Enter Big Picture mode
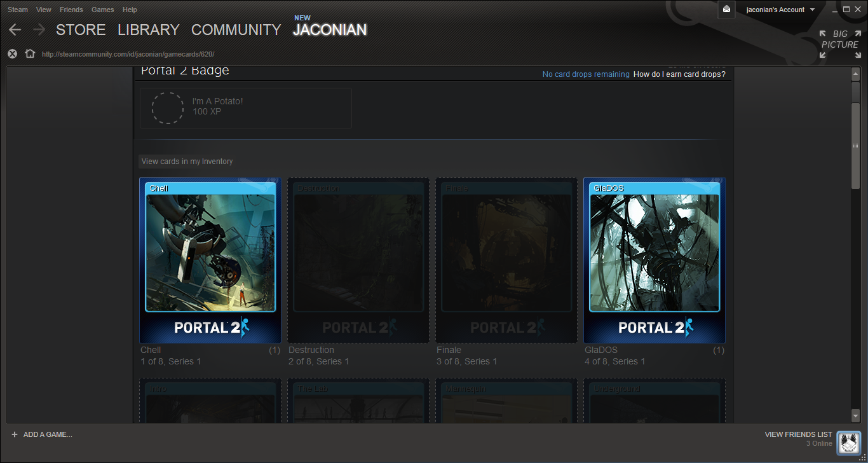Image resolution: width=868 pixels, height=463 pixels. (839, 39)
